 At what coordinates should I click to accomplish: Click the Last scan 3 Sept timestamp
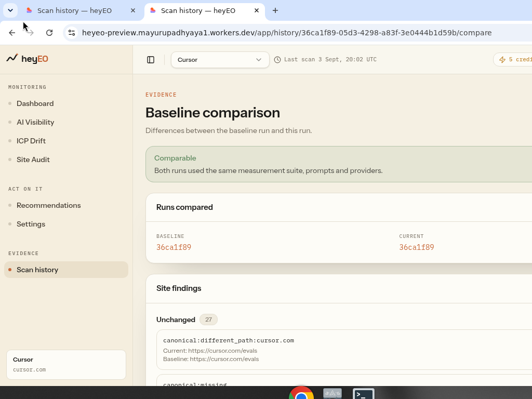pos(330,59)
